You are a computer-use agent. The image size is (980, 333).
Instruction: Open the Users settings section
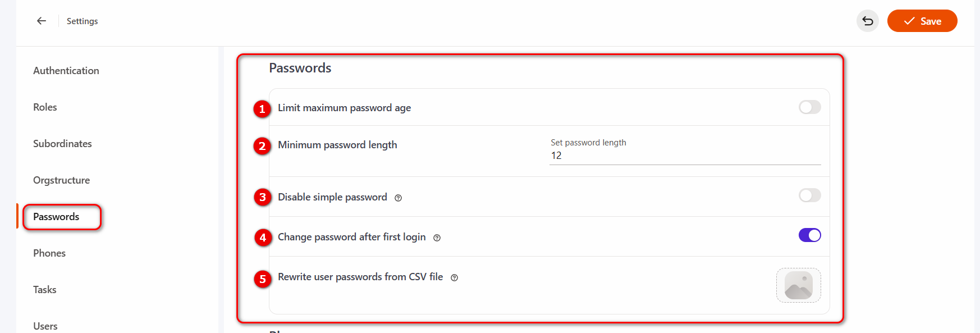(x=45, y=326)
